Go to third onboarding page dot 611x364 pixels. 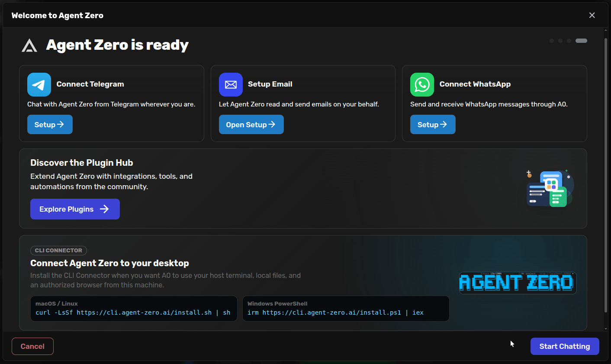pos(569,41)
